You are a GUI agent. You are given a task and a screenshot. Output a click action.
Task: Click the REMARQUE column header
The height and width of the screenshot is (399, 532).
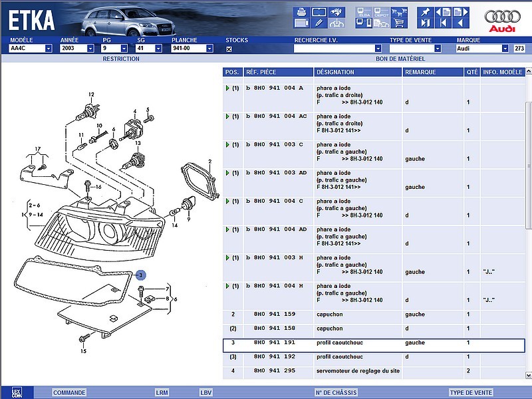pos(433,72)
